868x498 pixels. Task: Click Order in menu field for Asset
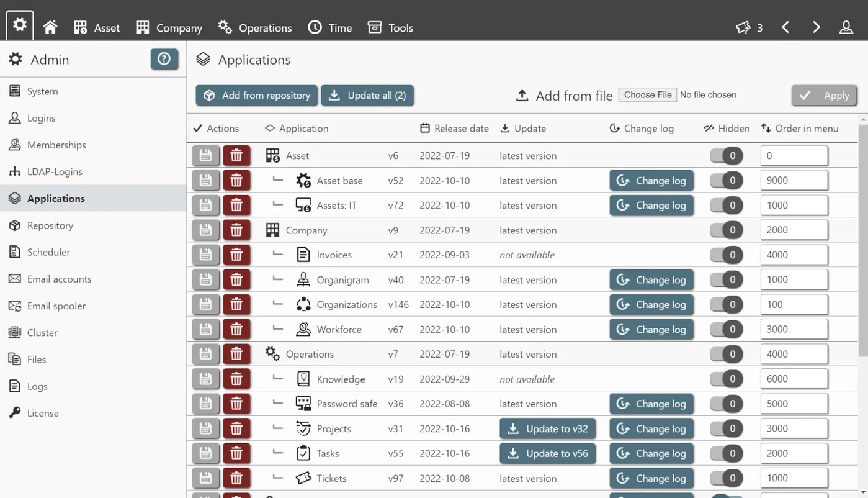pyautogui.click(x=794, y=156)
